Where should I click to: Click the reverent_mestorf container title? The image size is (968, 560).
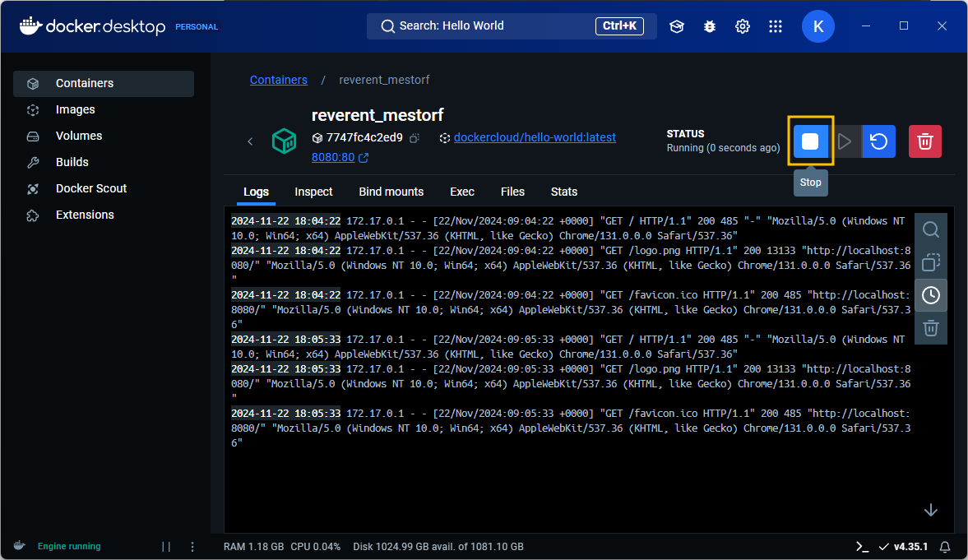tap(377, 115)
